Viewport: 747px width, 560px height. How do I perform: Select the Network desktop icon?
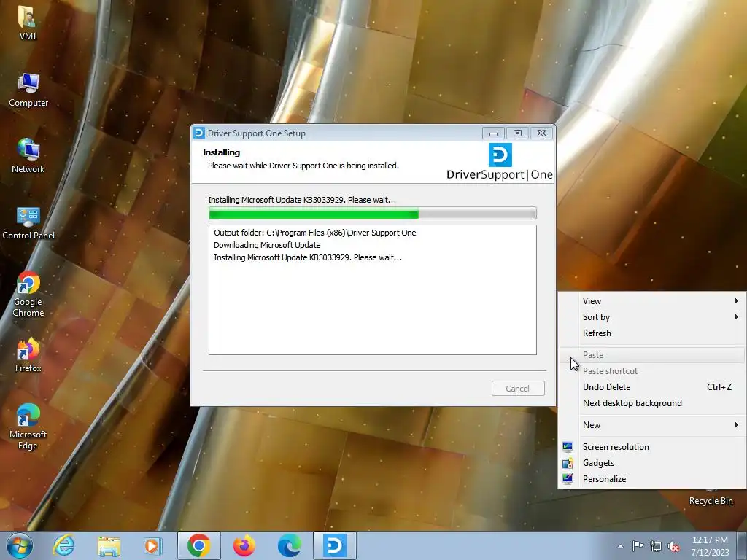(28, 156)
